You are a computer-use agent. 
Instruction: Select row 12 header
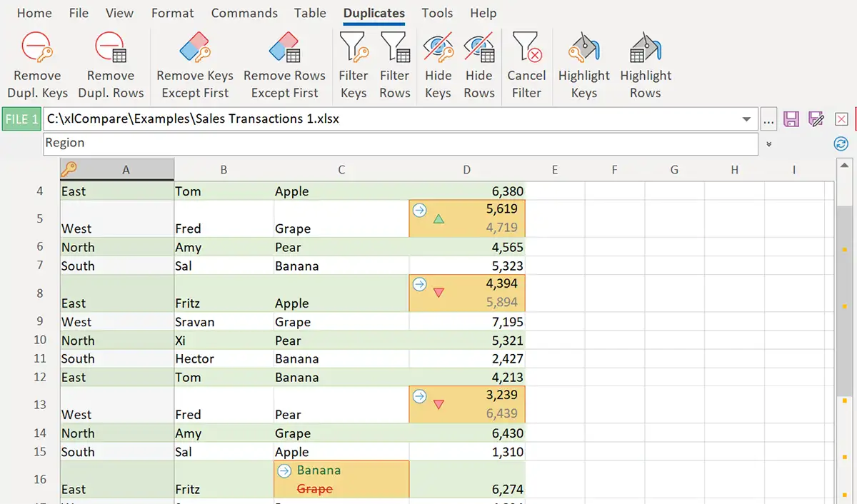coord(40,378)
